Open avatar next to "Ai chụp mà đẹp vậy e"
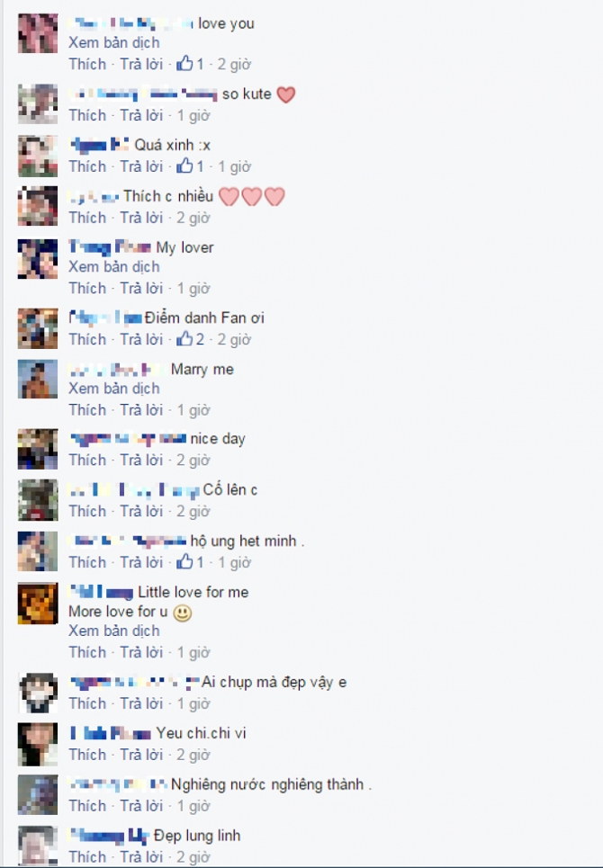Viewport: 603px width, 868px height. [x=38, y=693]
